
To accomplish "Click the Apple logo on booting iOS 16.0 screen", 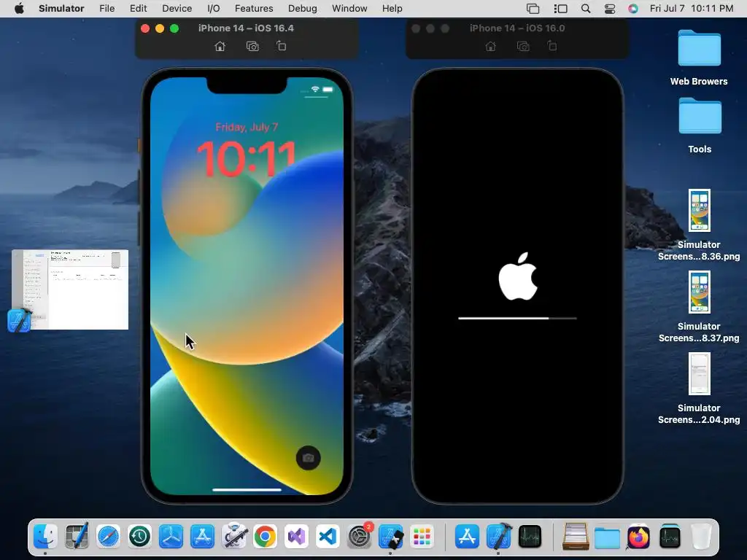I will coord(518,276).
